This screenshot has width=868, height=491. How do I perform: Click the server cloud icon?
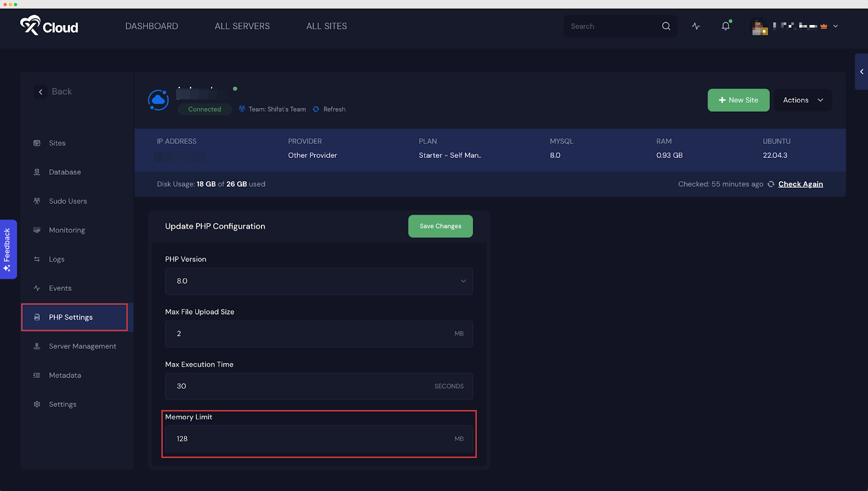pos(158,100)
